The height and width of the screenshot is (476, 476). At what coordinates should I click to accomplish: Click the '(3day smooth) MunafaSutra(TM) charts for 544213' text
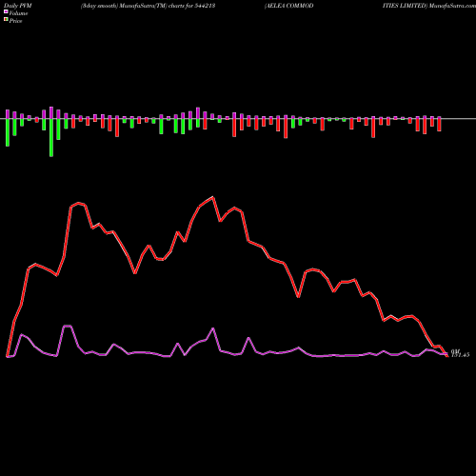(x=149, y=6)
